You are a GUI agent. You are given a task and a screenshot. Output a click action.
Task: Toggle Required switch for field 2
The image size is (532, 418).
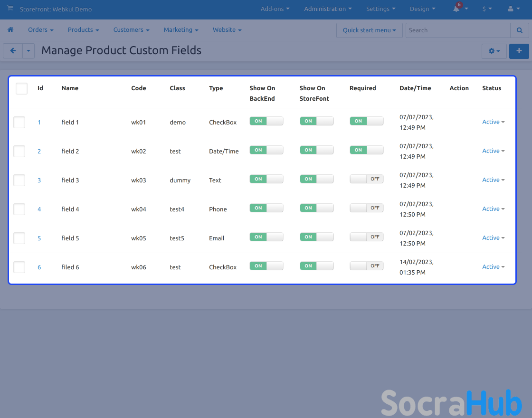click(x=366, y=150)
